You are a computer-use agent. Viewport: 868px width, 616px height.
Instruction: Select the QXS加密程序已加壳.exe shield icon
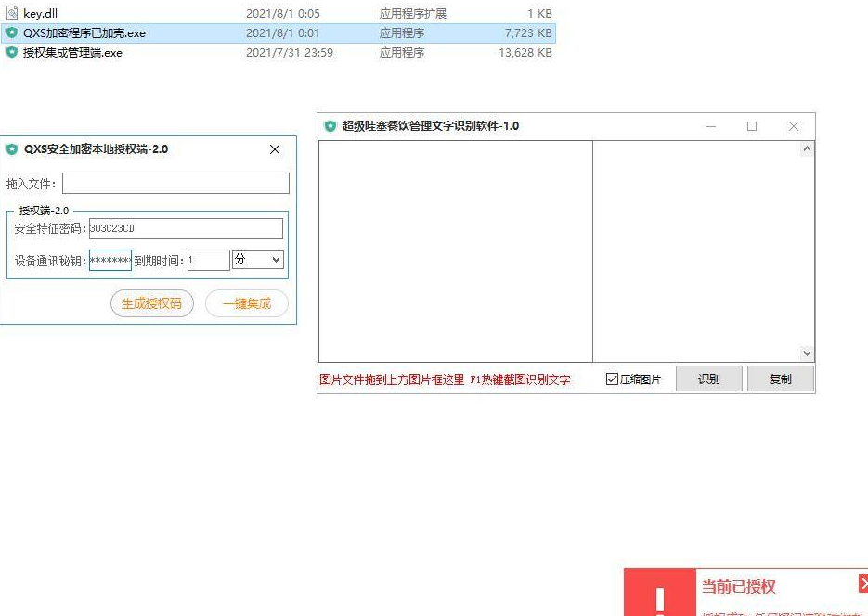point(12,33)
